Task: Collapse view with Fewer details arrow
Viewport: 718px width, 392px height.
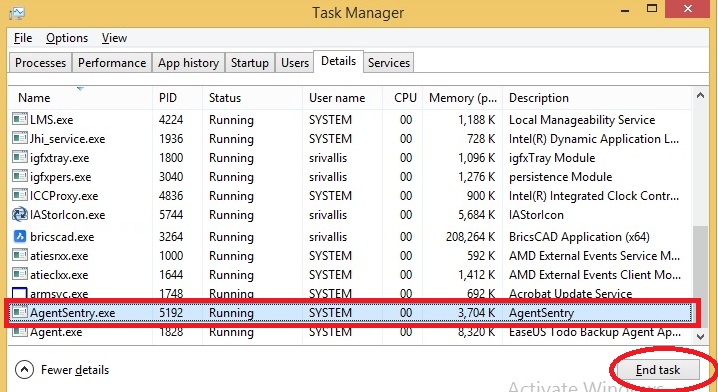Action: click(x=24, y=370)
